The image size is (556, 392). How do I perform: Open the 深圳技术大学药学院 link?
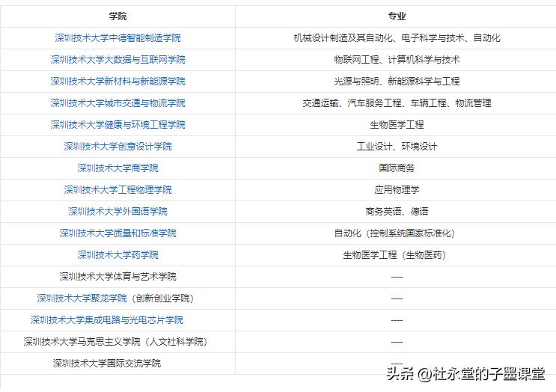[117, 255]
